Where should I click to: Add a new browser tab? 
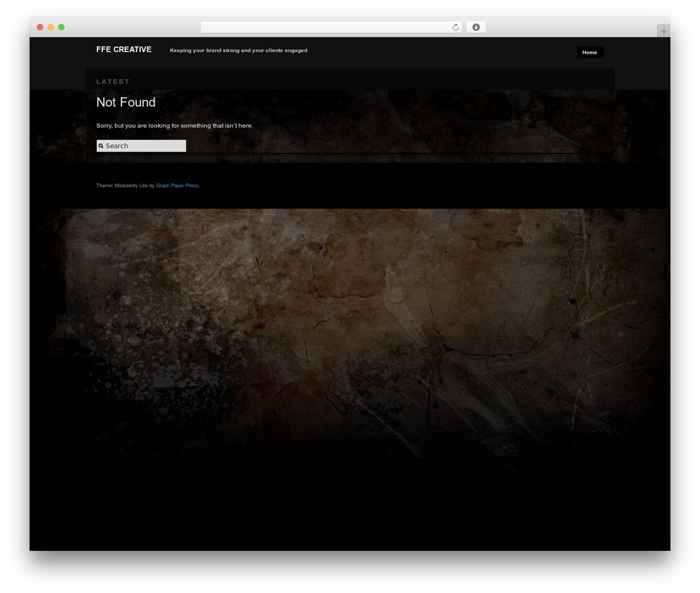(x=663, y=31)
